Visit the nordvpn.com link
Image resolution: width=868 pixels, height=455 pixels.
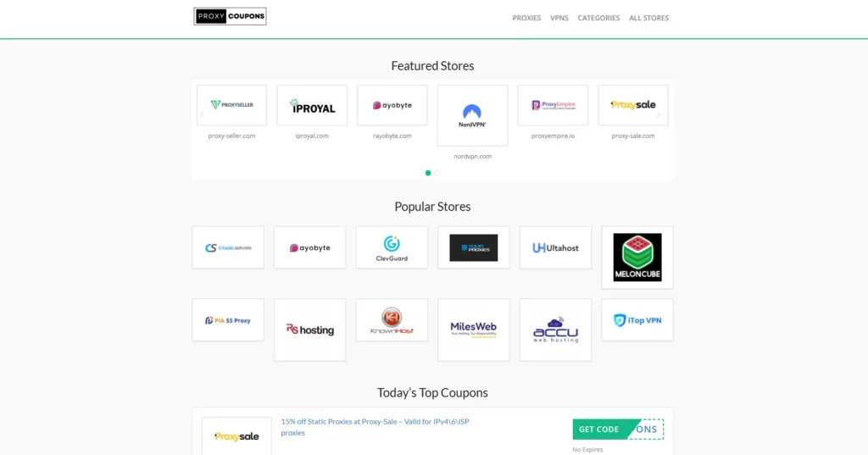pos(473,156)
